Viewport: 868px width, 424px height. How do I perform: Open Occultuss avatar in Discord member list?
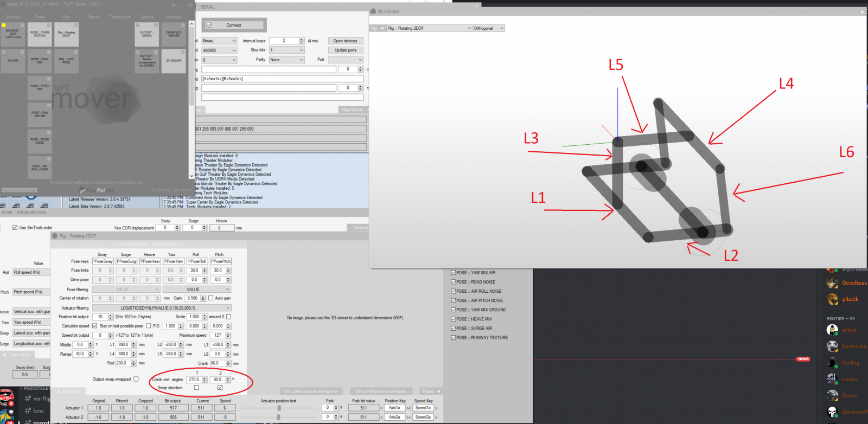(832, 283)
